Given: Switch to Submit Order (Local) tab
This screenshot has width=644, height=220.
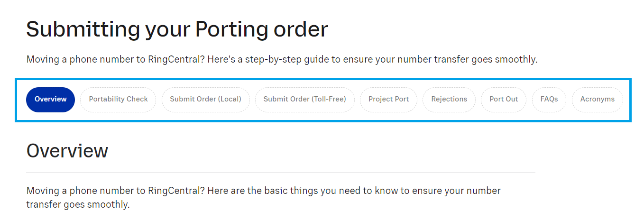Looking at the screenshot, I should point(205,100).
